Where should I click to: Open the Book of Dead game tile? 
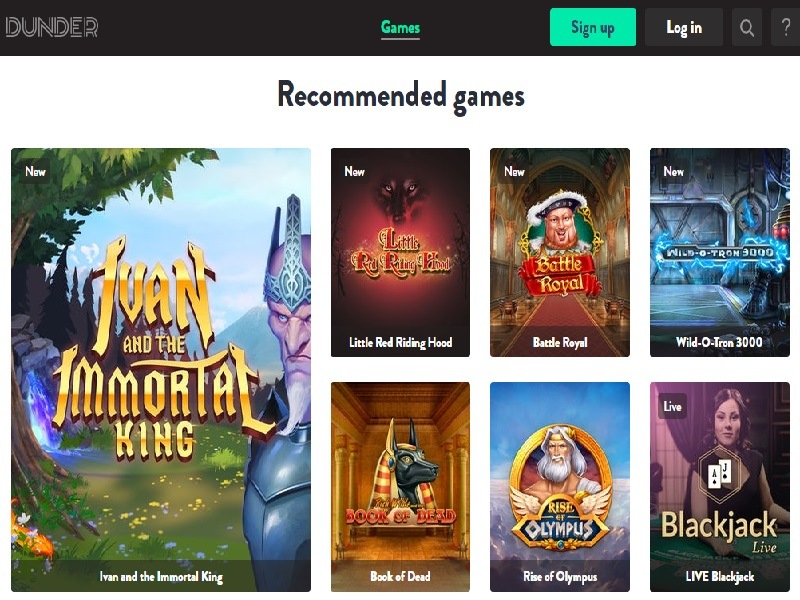401,487
